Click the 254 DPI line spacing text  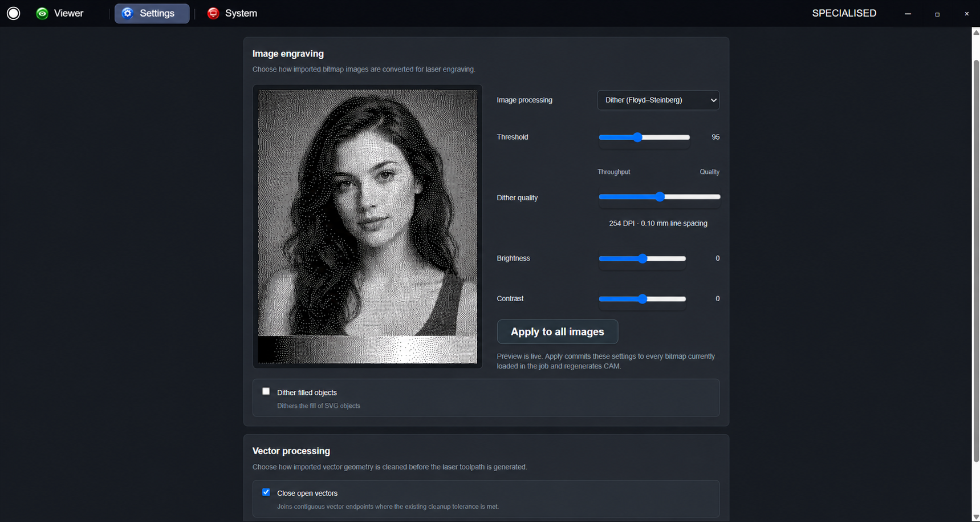pyautogui.click(x=658, y=224)
